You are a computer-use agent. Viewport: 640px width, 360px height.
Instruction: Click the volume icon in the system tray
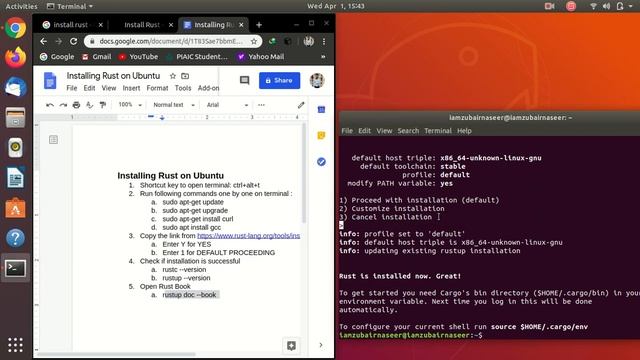[x=607, y=6]
